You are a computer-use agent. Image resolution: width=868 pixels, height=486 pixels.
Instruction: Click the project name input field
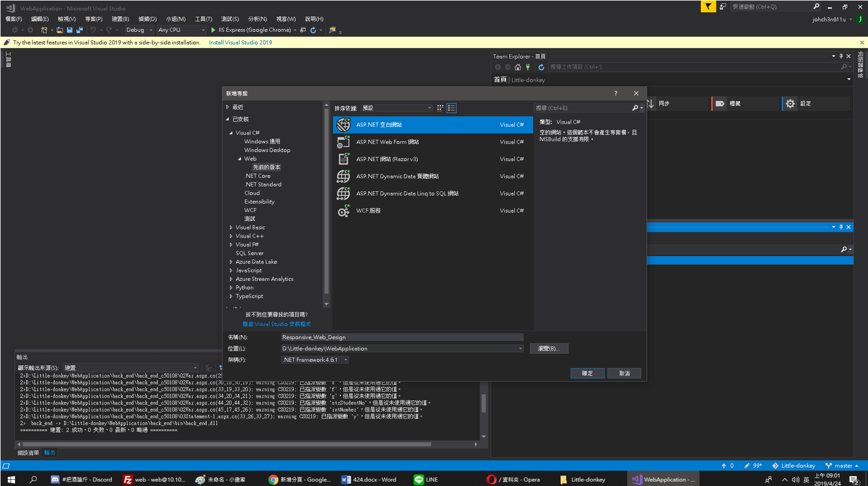pos(402,337)
